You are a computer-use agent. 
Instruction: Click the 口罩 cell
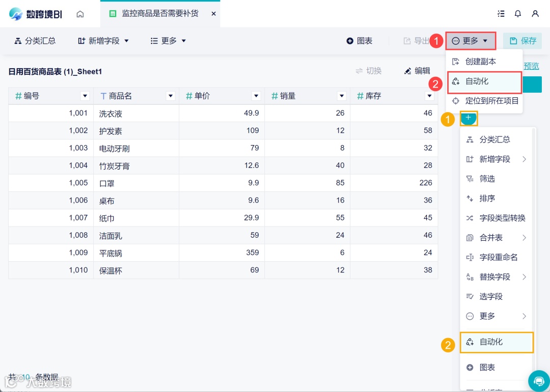(x=136, y=183)
